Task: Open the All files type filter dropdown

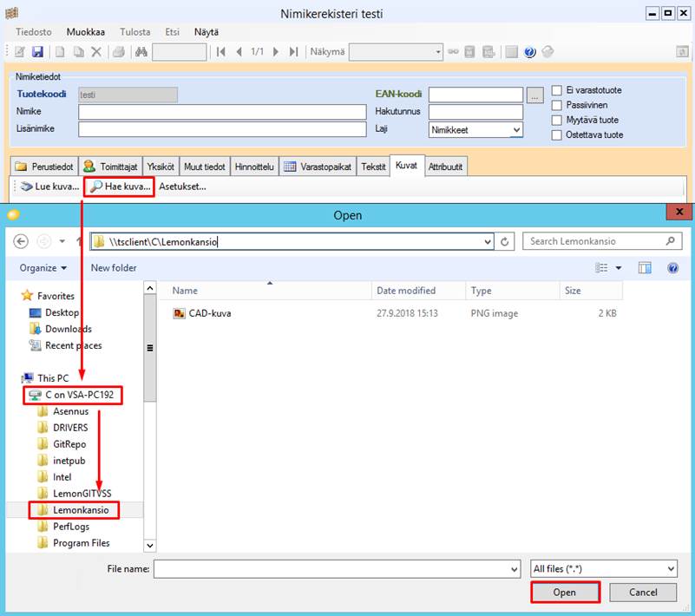Action: [604, 568]
